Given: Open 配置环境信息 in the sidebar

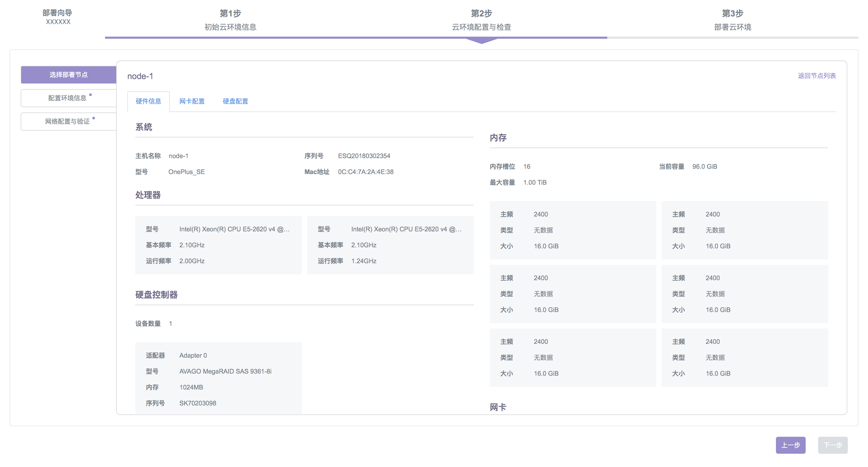Looking at the screenshot, I should [x=68, y=98].
